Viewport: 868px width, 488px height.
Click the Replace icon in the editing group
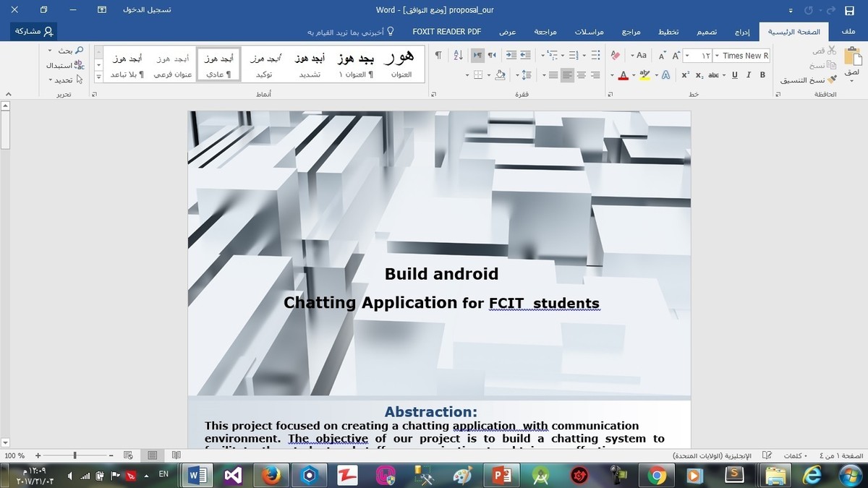(79, 66)
